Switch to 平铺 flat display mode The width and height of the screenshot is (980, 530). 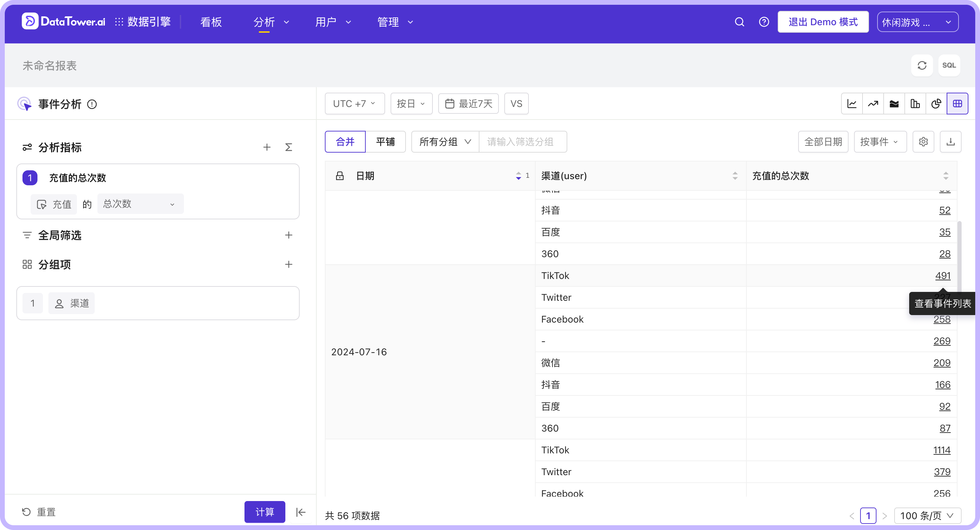(385, 141)
